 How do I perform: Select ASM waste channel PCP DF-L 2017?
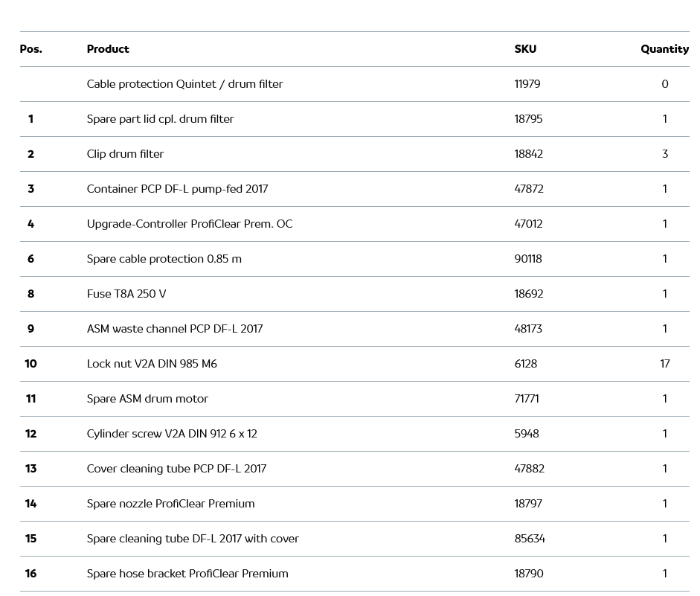pyautogui.click(x=175, y=329)
